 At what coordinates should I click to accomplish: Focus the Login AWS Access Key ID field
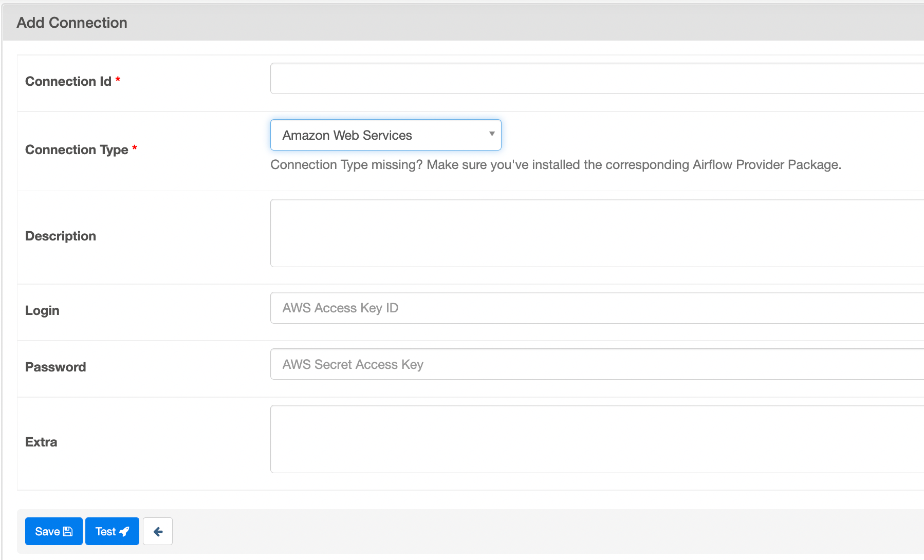coord(597,308)
